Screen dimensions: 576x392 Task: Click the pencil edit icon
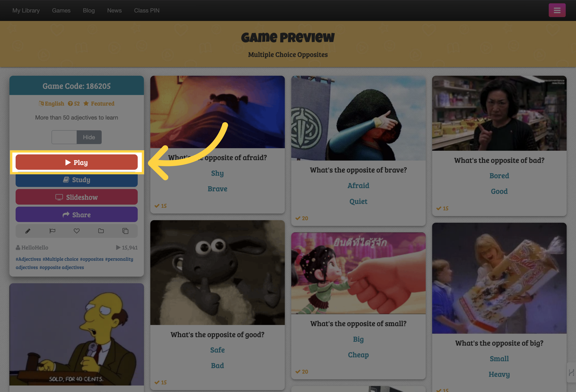(28, 231)
